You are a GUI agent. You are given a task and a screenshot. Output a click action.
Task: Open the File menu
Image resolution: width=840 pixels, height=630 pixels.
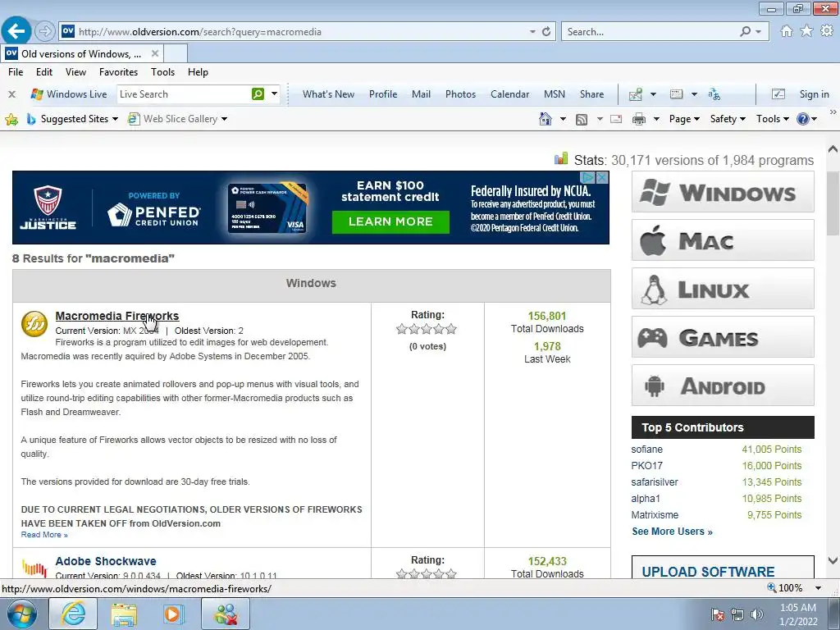[x=16, y=72]
